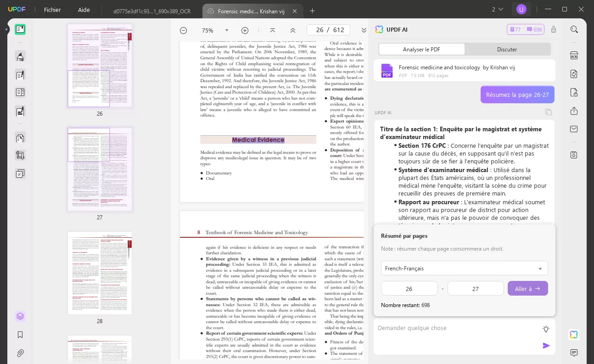The width and height of the screenshot is (594, 364).
Task: Open the Edit PDF tool
Action: [x=20, y=74]
